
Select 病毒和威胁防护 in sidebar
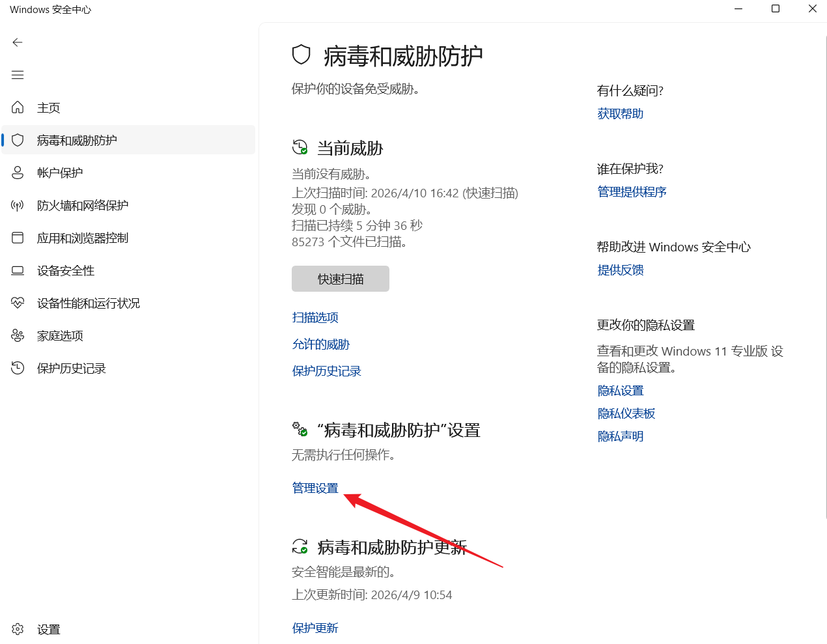128,140
